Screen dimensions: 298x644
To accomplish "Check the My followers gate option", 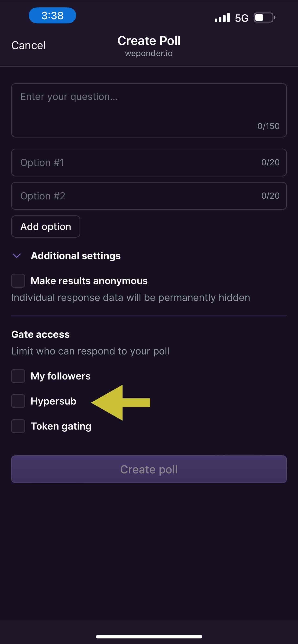I will 18,376.
